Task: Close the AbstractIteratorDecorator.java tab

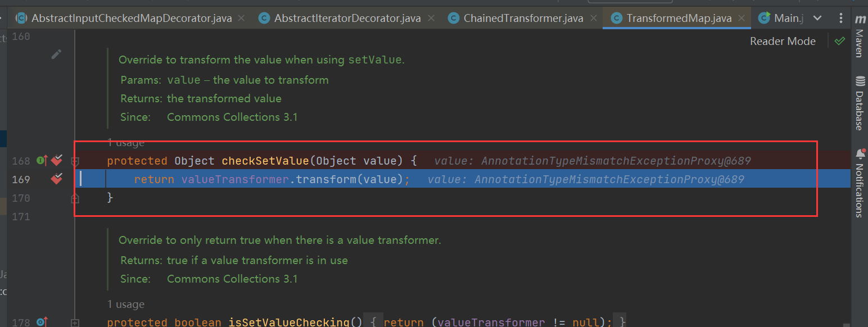Action: pyautogui.click(x=431, y=17)
